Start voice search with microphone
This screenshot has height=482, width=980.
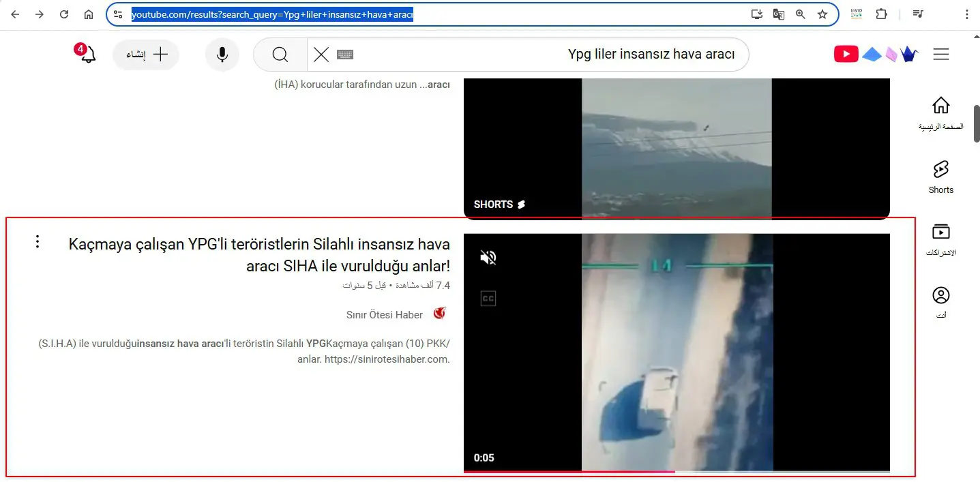(x=222, y=55)
